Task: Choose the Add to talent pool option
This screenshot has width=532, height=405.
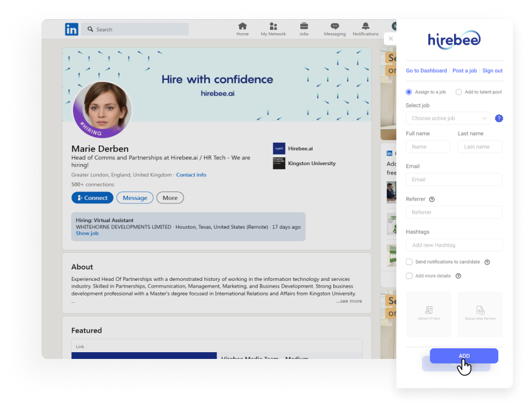Action: pos(458,92)
